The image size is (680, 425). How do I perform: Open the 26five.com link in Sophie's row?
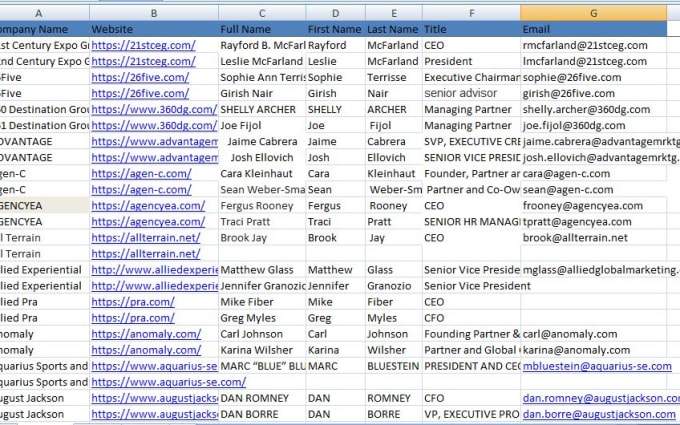tap(140, 77)
